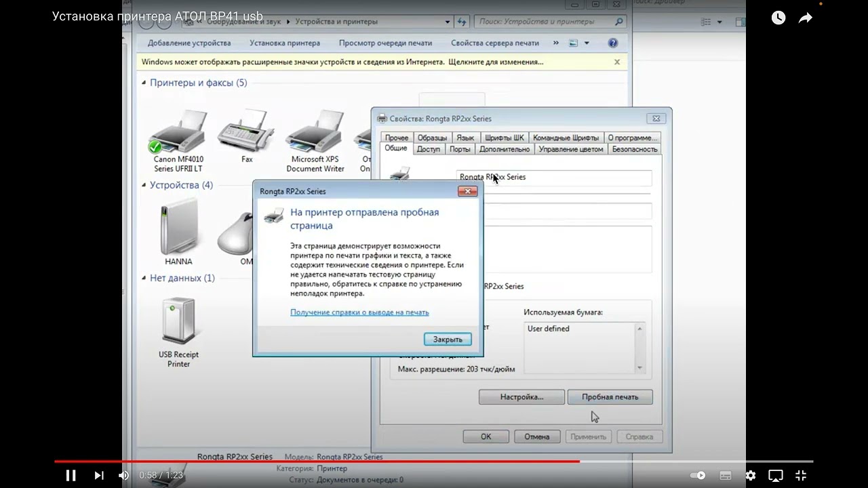Show more toolbar commands chevron
Image resolution: width=868 pixels, height=488 pixels.
point(556,43)
